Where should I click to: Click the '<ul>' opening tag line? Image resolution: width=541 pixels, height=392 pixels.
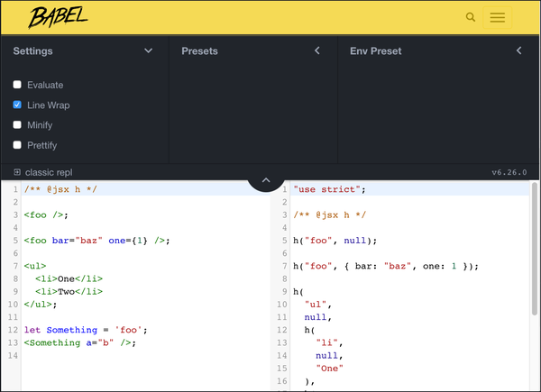click(x=35, y=266)
